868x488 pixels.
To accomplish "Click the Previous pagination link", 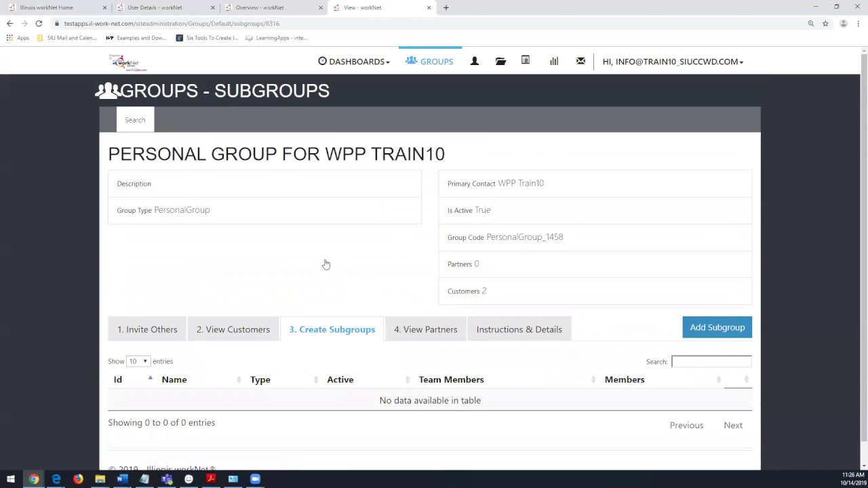I will coord(686,425).
